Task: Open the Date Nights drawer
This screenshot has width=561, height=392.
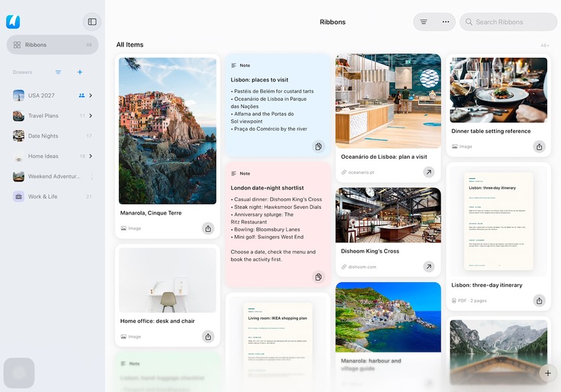Action: pyautogui.click(x=52, y=136)
